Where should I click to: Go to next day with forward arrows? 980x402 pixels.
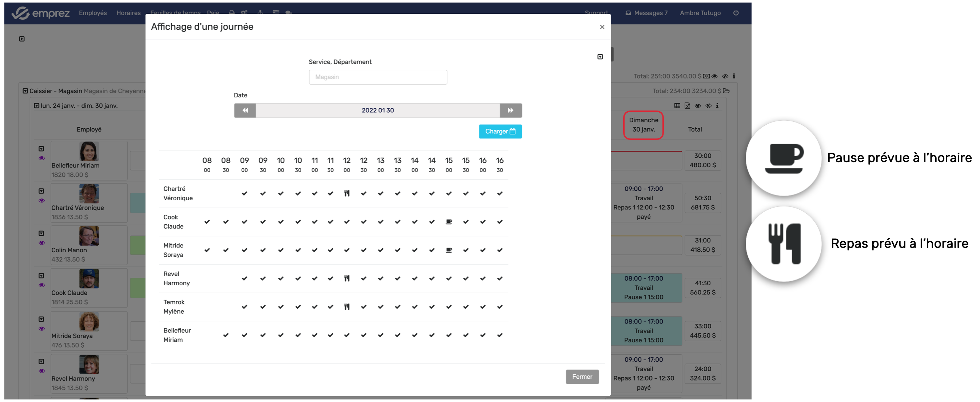click(x=510, y=110)
